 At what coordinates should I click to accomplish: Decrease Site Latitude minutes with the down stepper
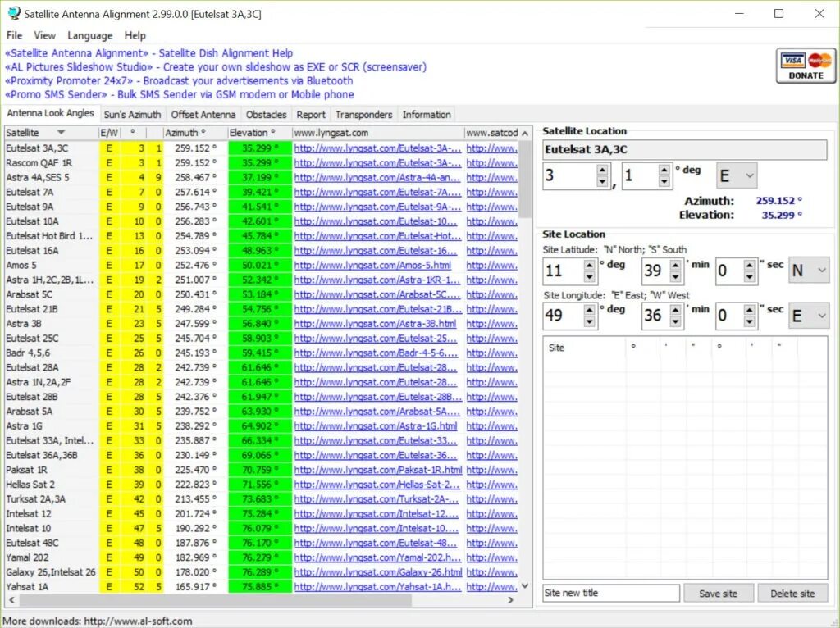point(678,277)
